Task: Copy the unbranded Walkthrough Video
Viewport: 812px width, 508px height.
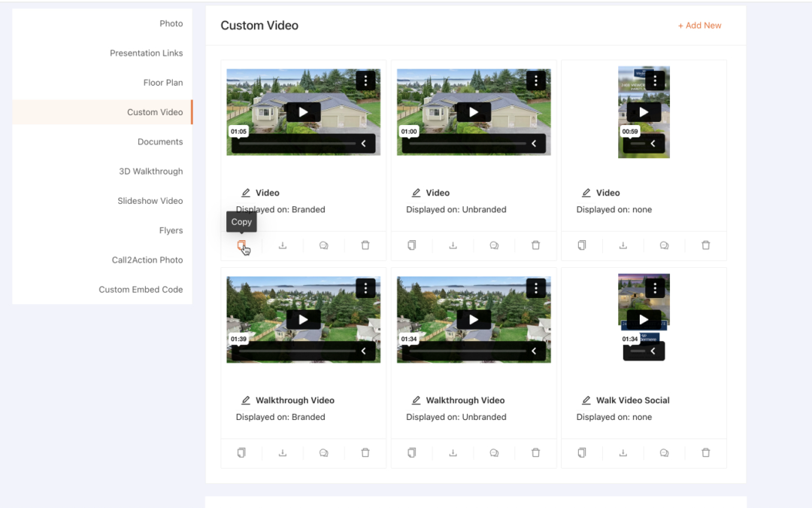Action: (411, 452)
